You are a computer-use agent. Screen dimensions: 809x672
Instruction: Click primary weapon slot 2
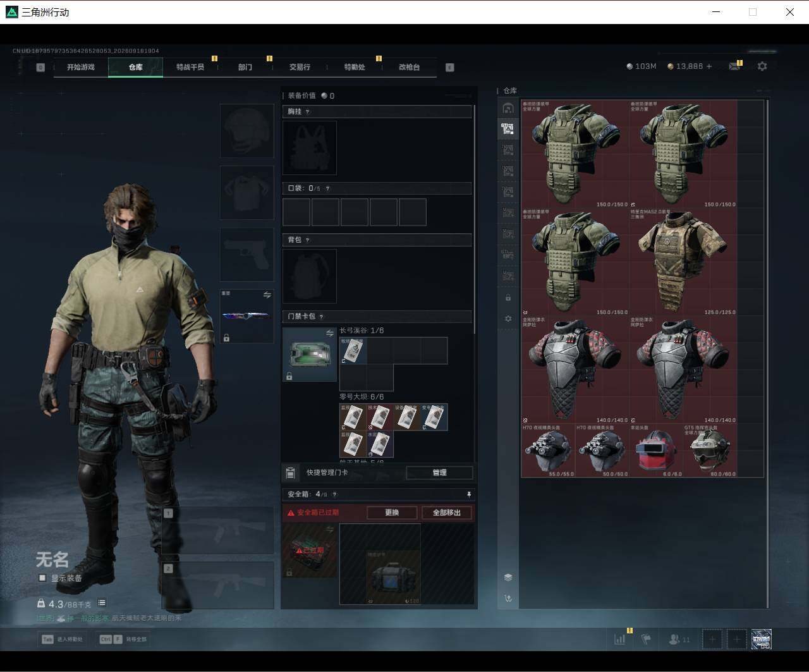click(217, 585)
